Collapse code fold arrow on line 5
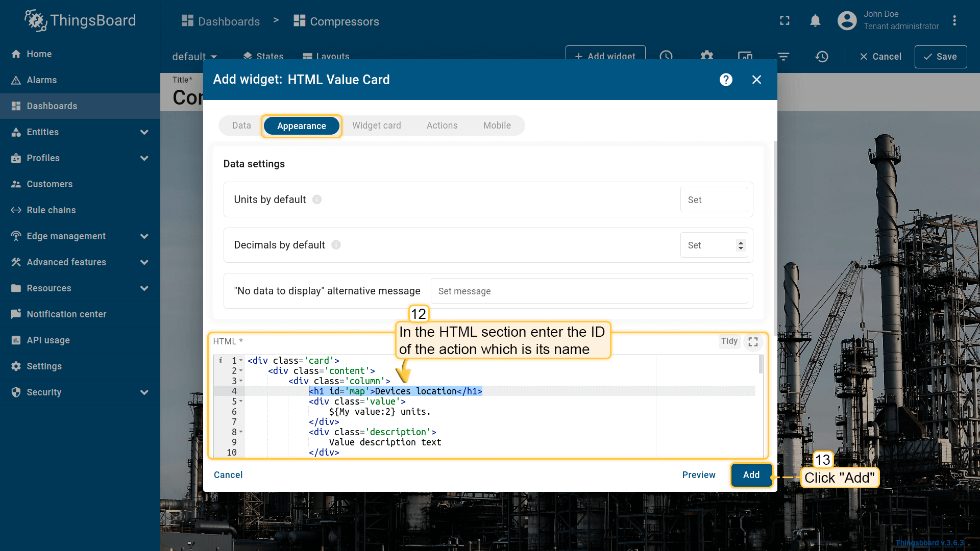980x551 pixels. point(241,402)
